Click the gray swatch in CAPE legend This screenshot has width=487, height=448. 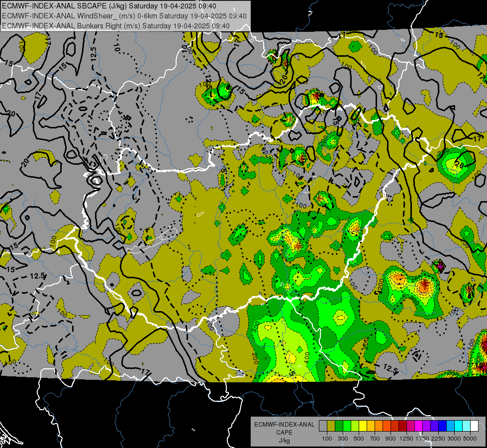point(323,426)
